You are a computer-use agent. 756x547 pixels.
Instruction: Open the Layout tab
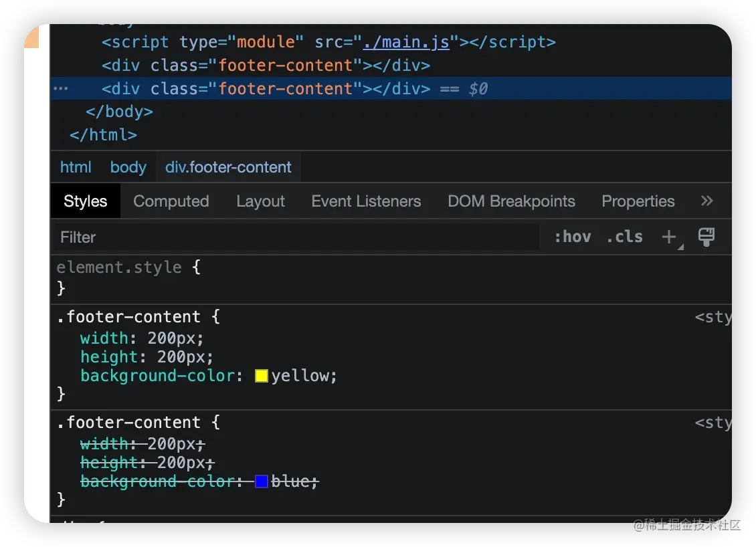click(x=260, y=201)
